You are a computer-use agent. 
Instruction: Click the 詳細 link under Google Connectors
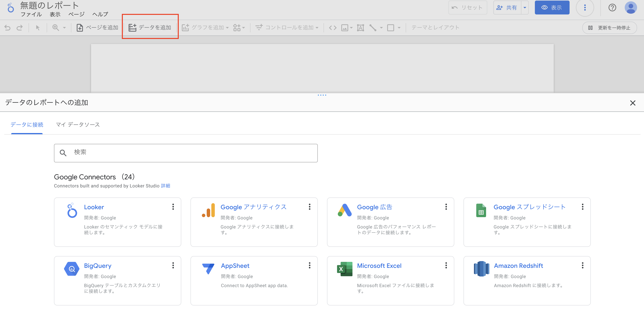165,186
